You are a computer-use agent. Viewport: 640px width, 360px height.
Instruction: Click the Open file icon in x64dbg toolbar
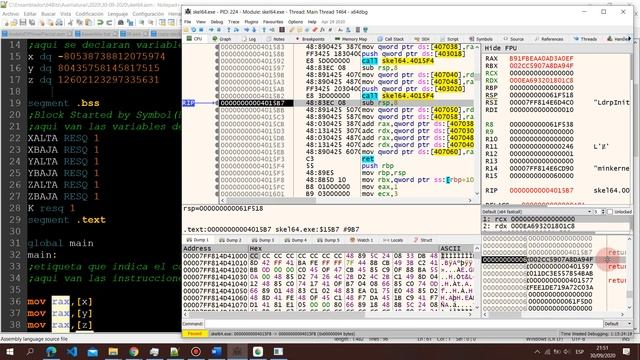point(186,29)
